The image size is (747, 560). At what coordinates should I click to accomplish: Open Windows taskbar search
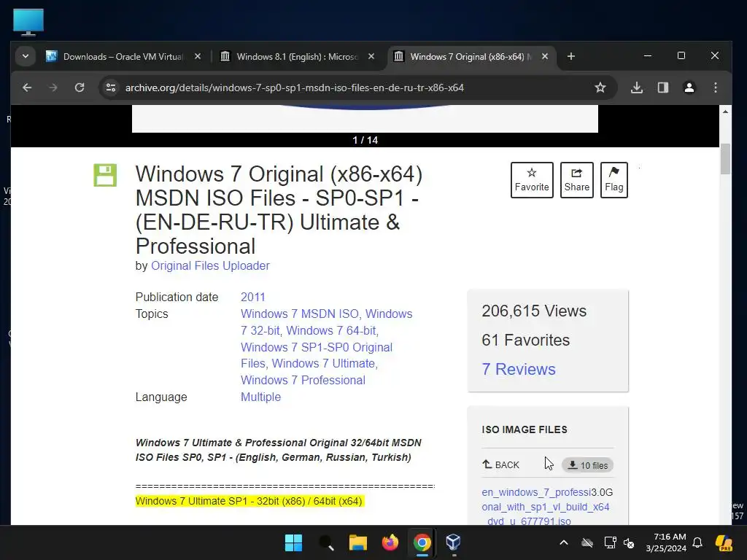(x=326, y=542)
